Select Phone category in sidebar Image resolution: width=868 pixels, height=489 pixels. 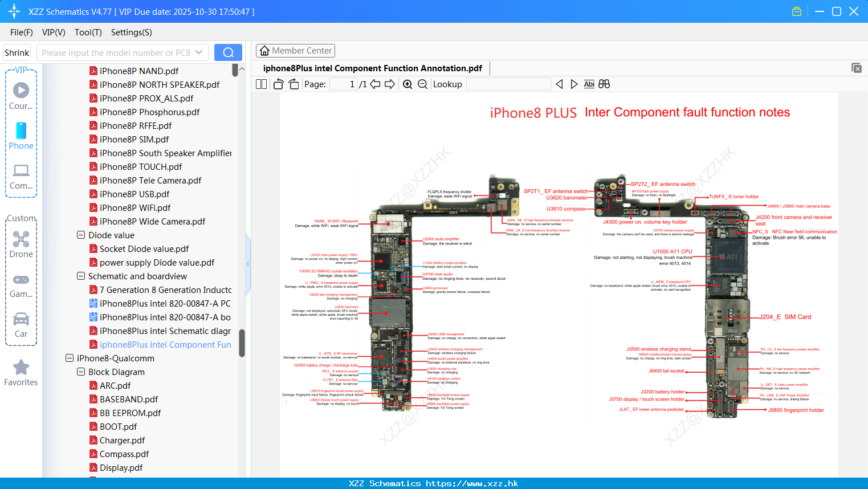[21, 136]
